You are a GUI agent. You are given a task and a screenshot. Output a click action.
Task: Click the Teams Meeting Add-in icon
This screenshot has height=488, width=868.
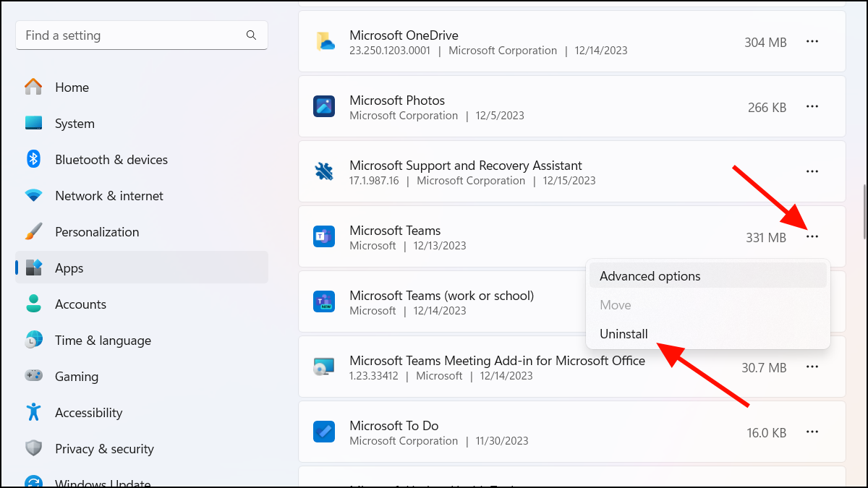tap(324, 367)
